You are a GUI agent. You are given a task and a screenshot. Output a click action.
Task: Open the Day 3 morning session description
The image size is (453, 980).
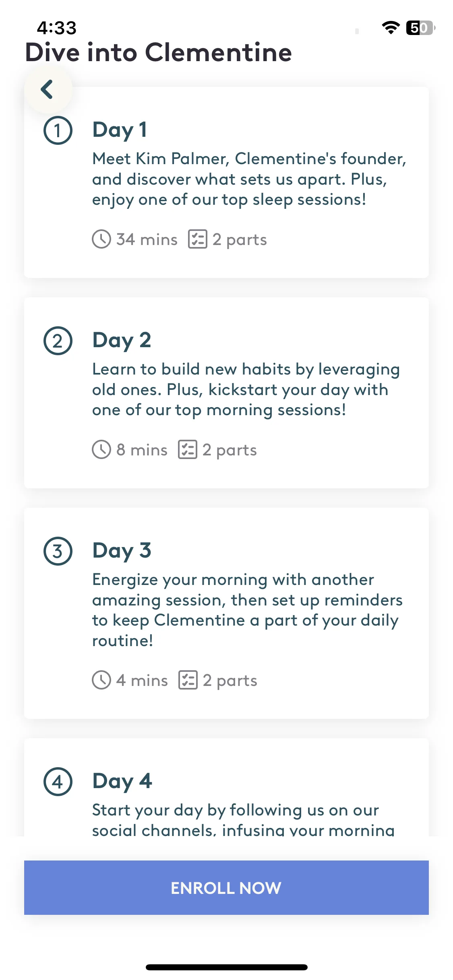[x=247, y=610]
